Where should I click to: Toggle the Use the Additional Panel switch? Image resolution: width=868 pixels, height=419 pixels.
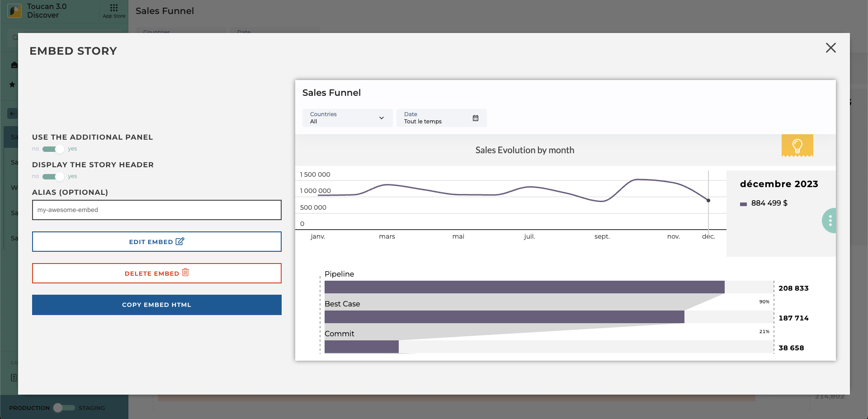pyautogui.click(x=53, y=149)
